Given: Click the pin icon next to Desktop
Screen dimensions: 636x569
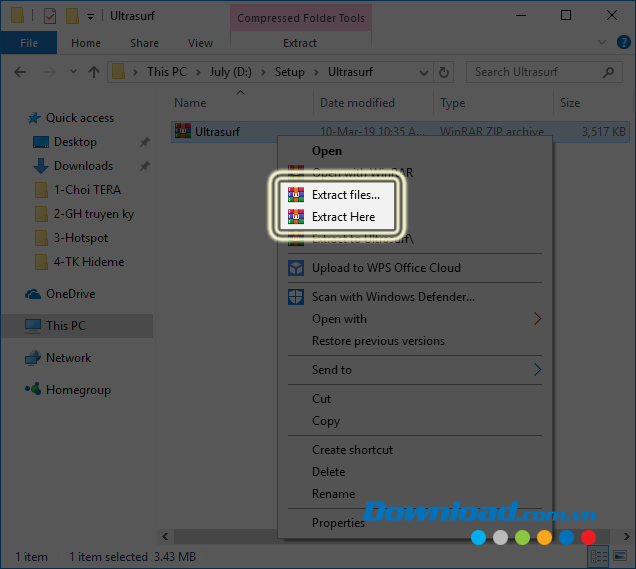Looking at the screenshot, I should click(x=145, y=142).
